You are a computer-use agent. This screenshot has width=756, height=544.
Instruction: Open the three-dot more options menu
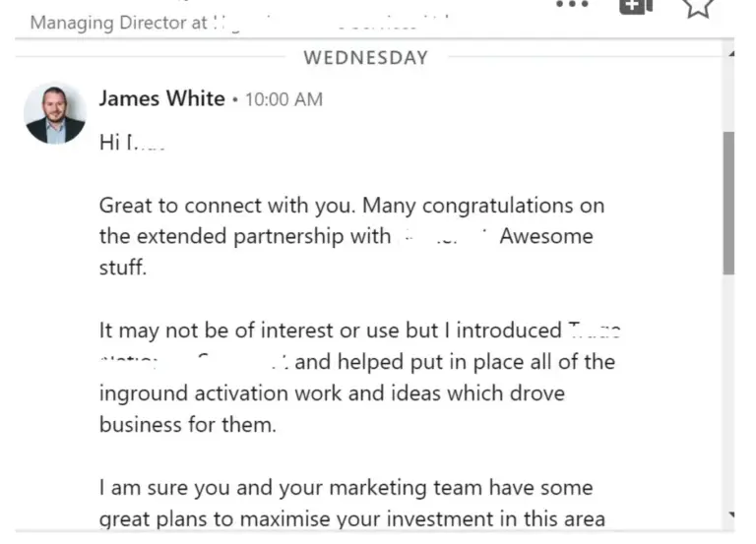tap(572, 4)
